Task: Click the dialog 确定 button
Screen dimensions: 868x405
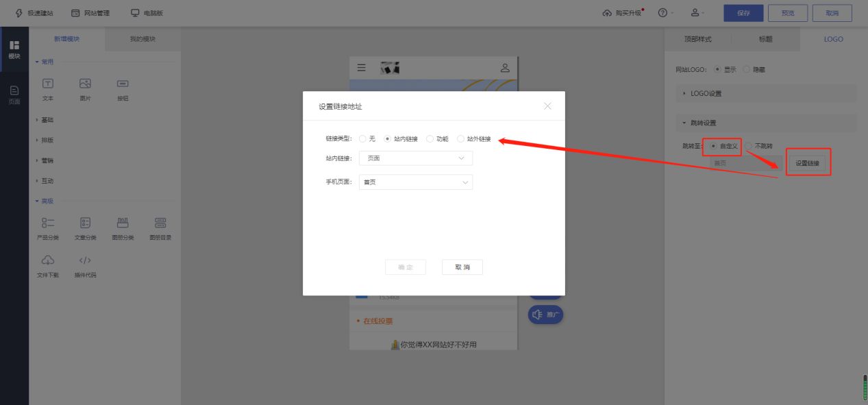Action: [x=406, y=267]
